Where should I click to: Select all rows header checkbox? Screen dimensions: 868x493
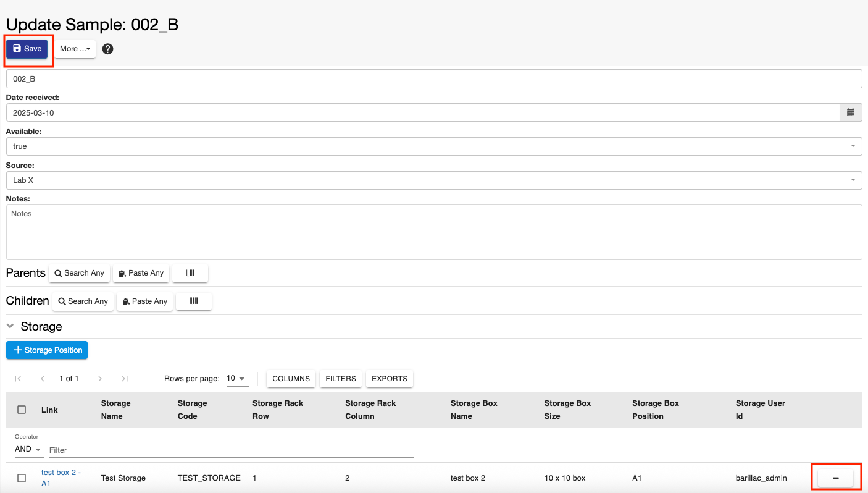(x=22, y=410)
